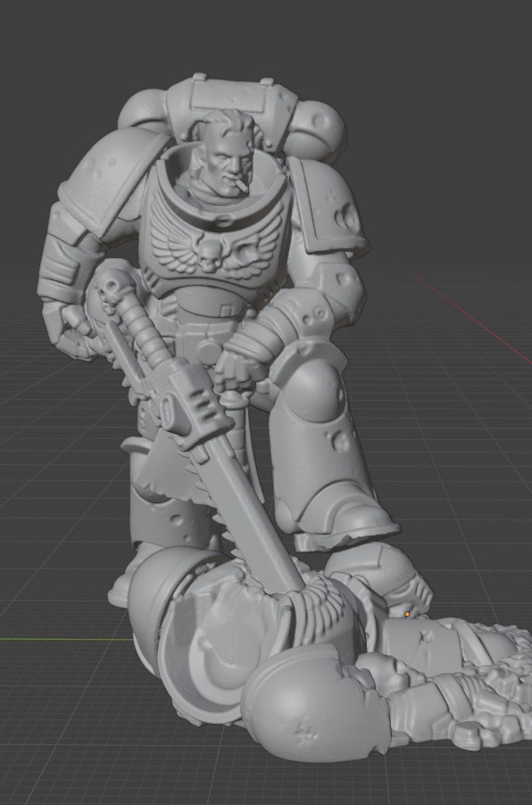
Task: Select the marine's head
Action: 224,153
